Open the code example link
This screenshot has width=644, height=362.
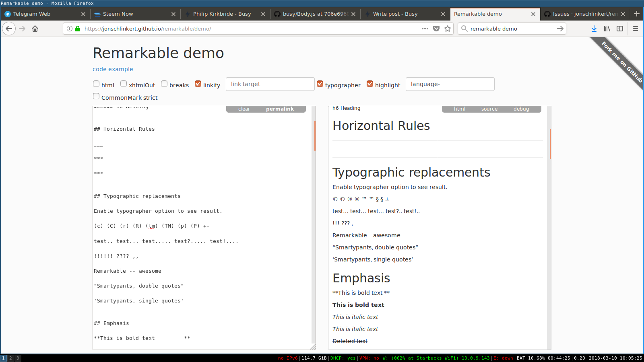113,69
